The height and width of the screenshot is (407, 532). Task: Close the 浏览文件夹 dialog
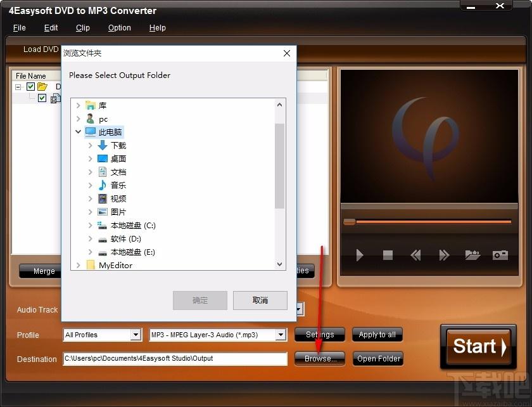(287, 53)
